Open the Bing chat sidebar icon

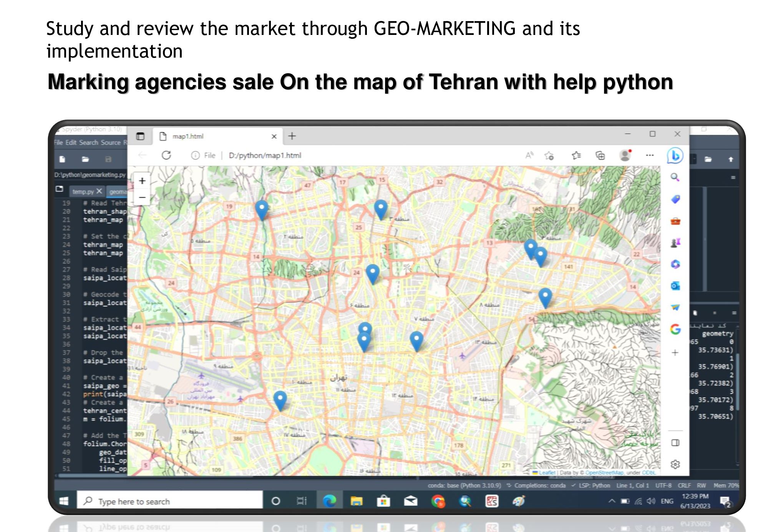coord(675,156)
